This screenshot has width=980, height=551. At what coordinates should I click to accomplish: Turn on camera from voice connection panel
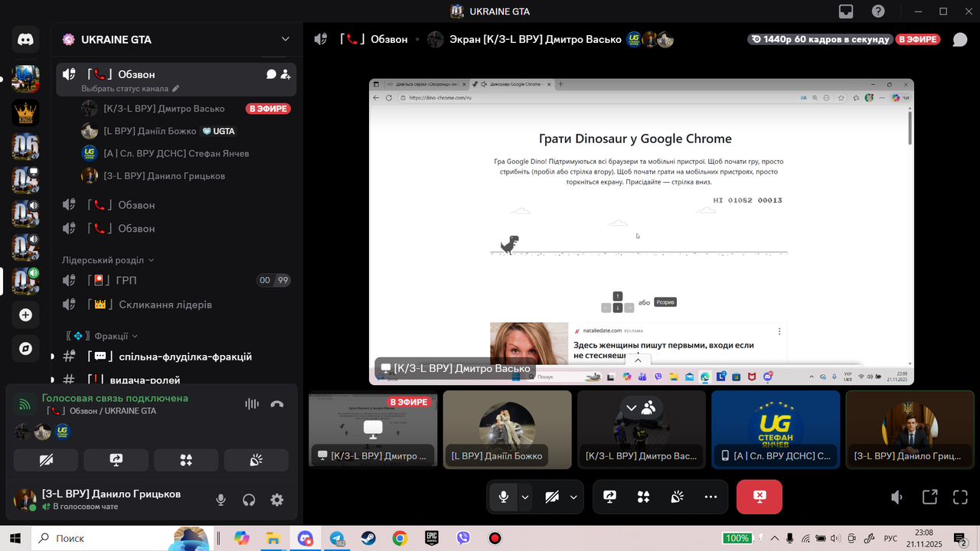46,460
